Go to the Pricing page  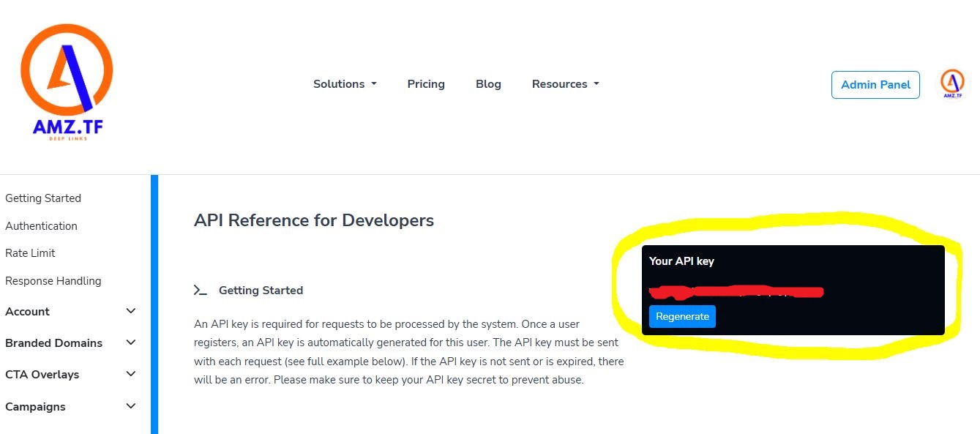pyautogui.click(x=426, y=84)
